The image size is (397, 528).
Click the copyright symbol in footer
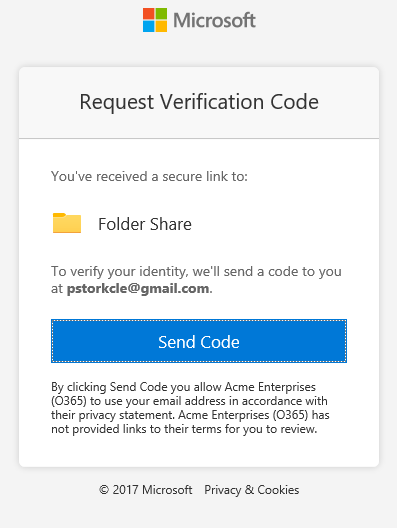[x=104, y=490]
